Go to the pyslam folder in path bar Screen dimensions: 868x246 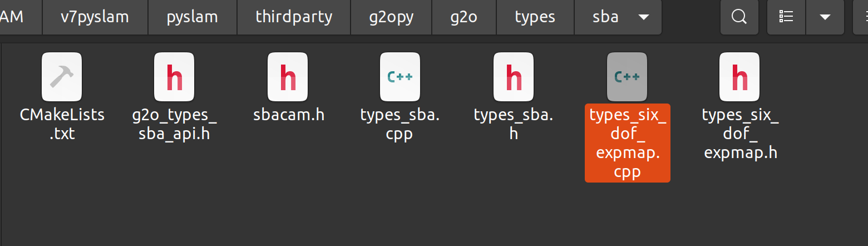click(x=192, y=17)
